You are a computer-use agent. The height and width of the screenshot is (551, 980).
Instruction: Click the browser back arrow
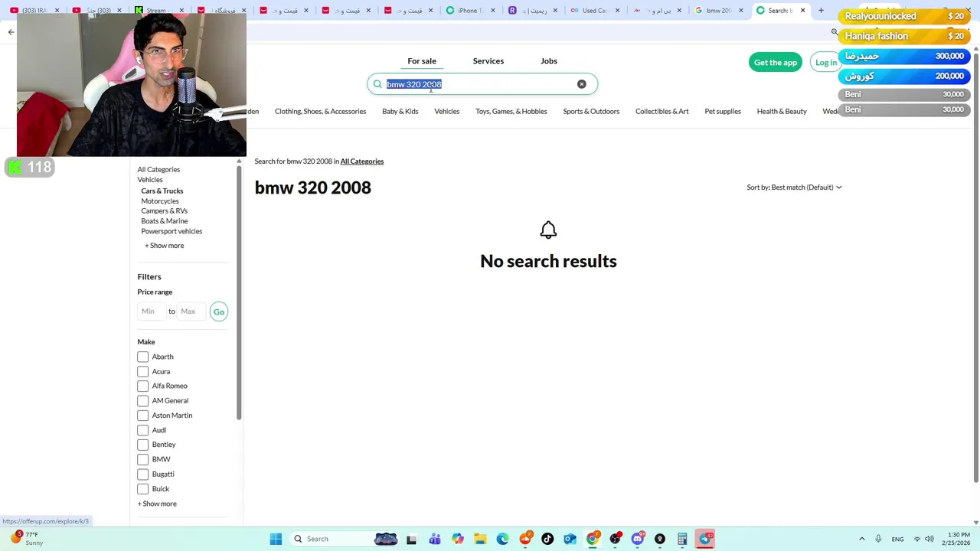(x=11, y=32)
